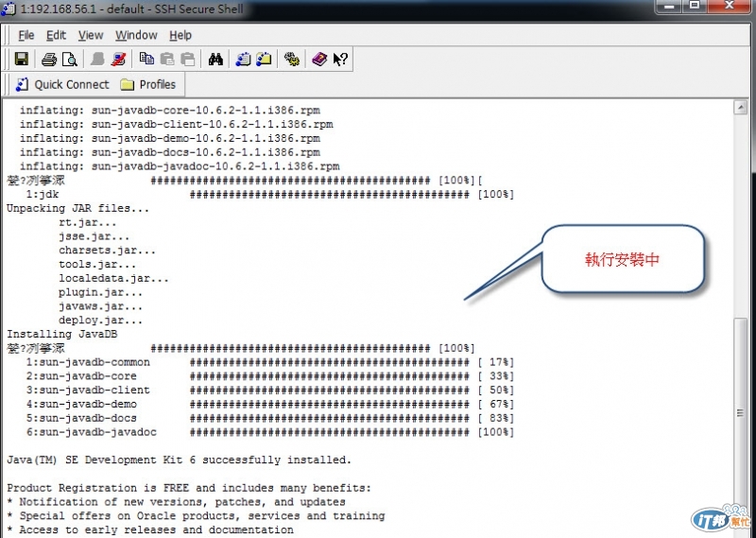Click 'Notification of new versions, patches' line
This screenshot has height=538, width=756.
click(x=176, y=502)
